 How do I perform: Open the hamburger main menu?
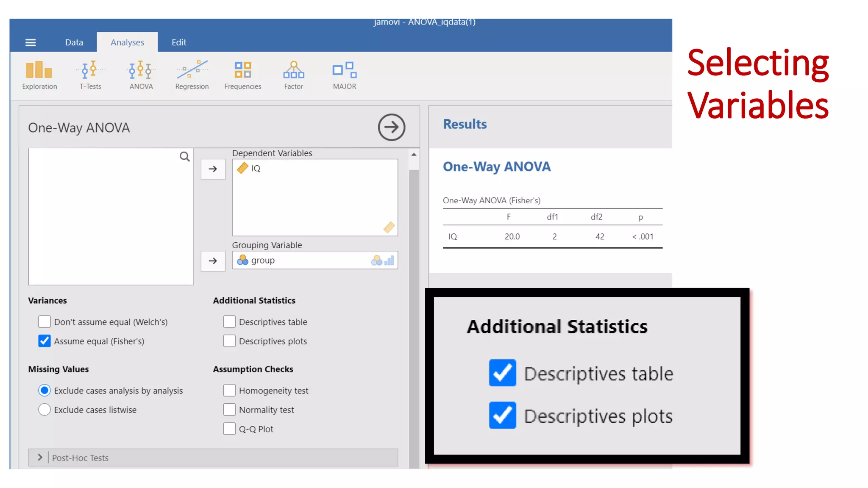click(x=31, y=42)
